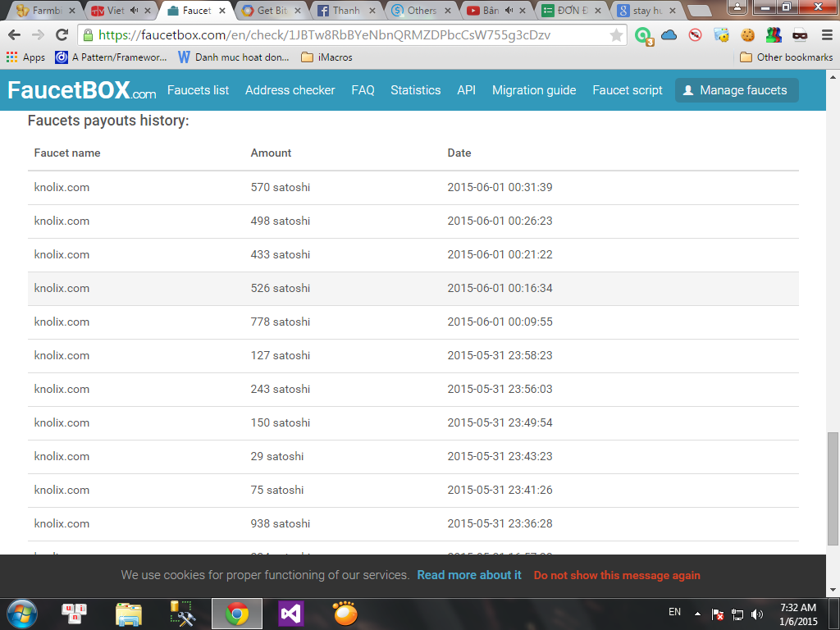This screenshot has width=840, height=630.
Task: Open Faucets list in navigation
Action: coord(199,90)
